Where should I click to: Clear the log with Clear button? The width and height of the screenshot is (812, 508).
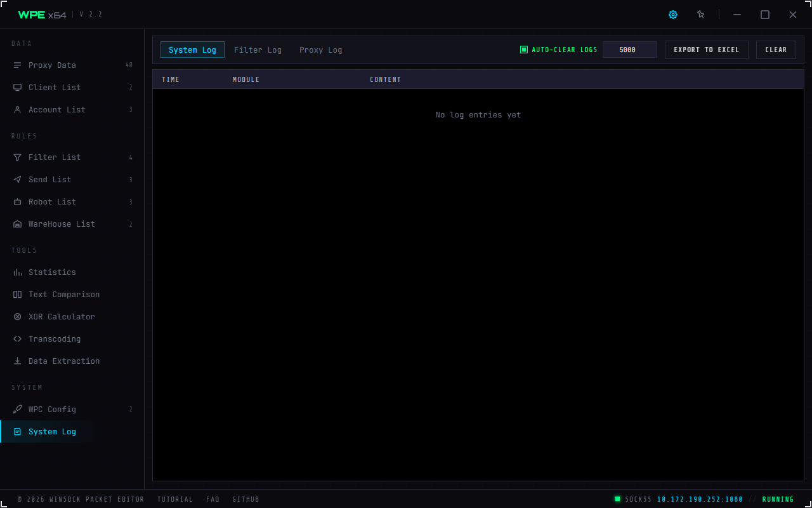tap(776, 50)
